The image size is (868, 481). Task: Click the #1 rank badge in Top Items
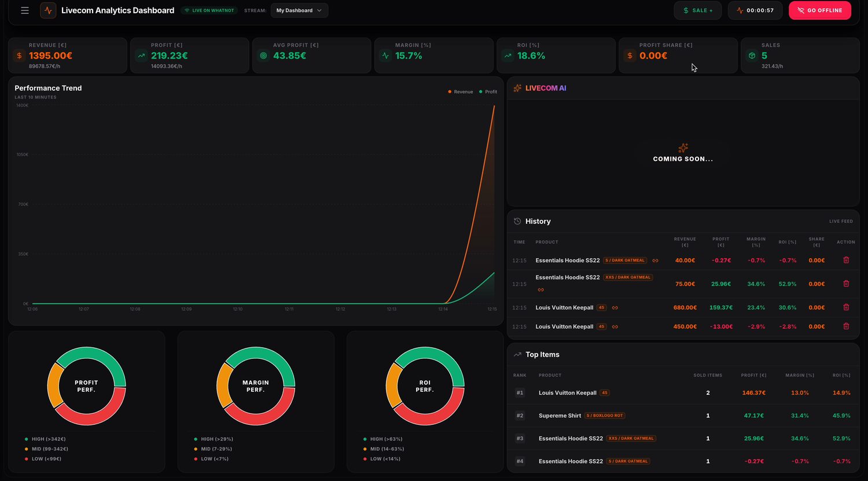(520, 392)
